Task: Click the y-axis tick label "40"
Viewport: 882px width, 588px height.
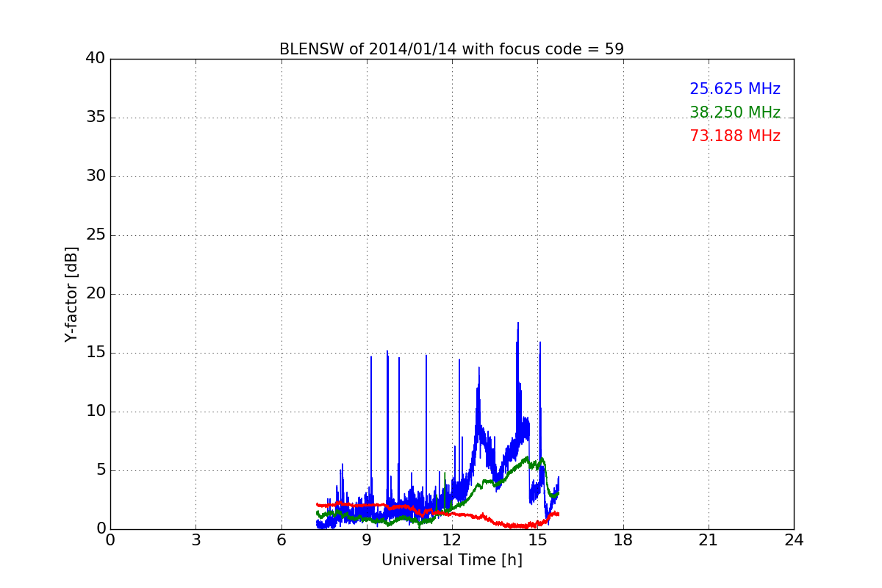Action: (x=96, y=59)
